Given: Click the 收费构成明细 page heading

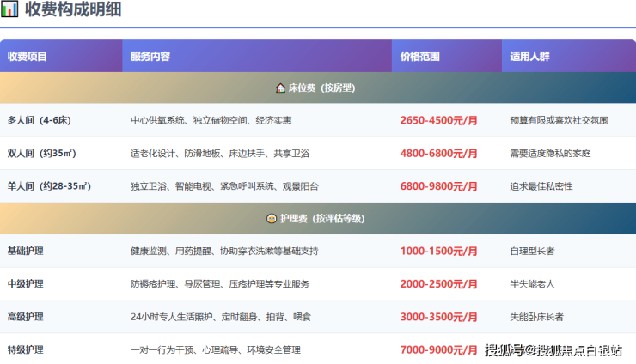Looking at the screenshot, I should pos(73,10).
